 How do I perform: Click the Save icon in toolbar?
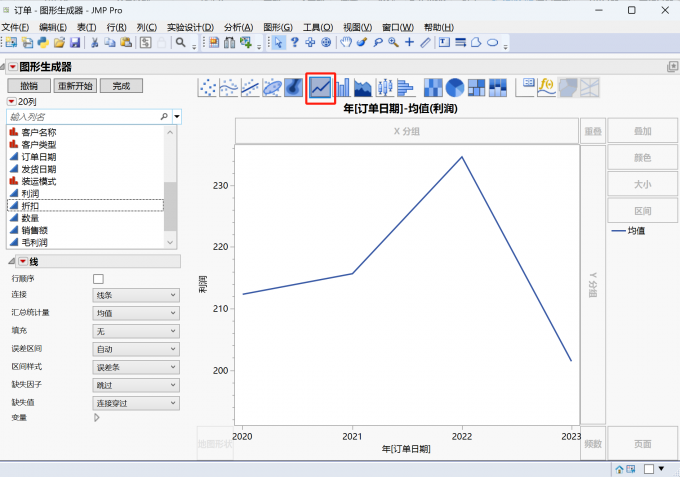point(75,43)
